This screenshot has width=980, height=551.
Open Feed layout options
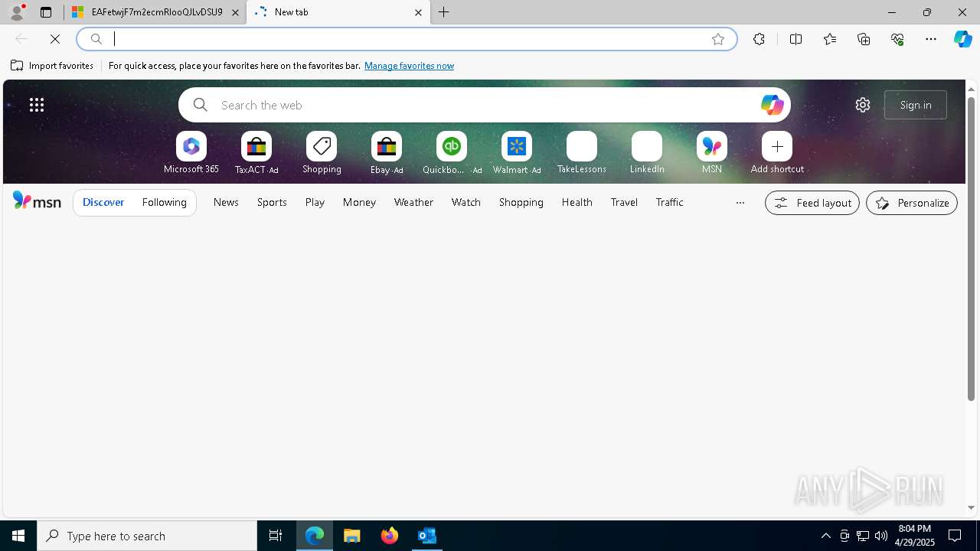(812, 203)
